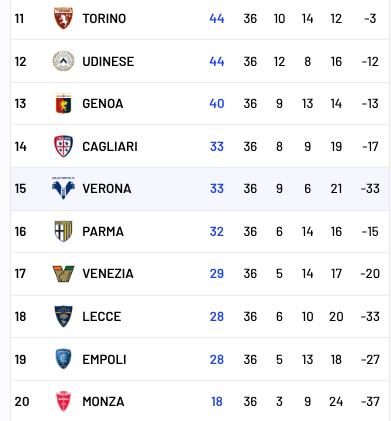
Task: Click the Genoa club crest
Action: (63, 103)
